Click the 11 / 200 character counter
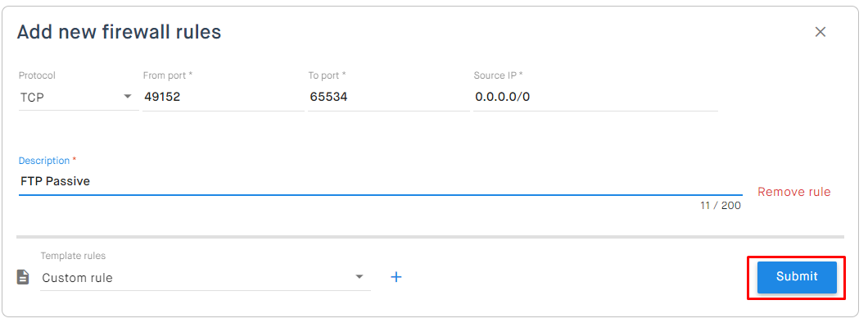 click(721, 206)
